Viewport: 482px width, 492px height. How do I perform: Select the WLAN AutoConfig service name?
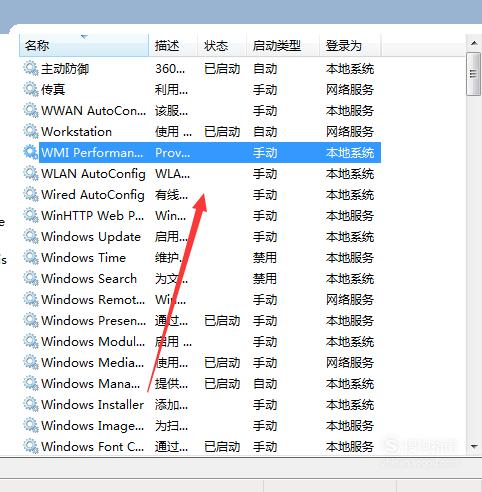tap(93, 174)
